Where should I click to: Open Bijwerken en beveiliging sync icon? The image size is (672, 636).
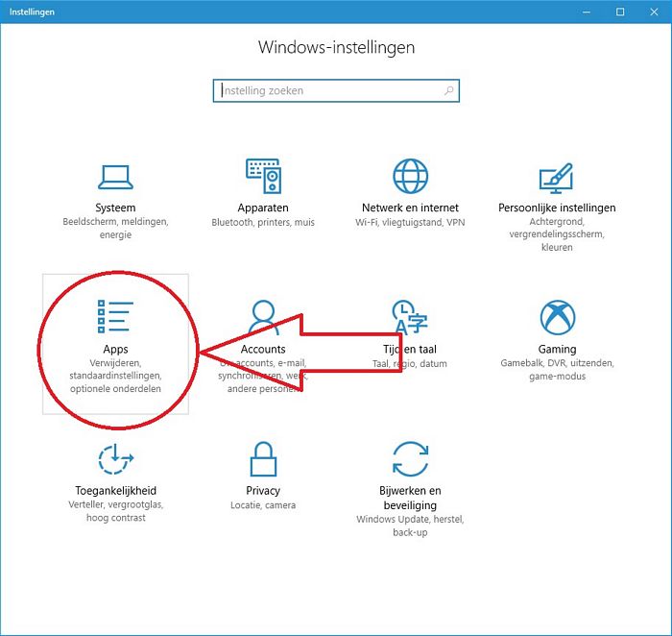410,459
